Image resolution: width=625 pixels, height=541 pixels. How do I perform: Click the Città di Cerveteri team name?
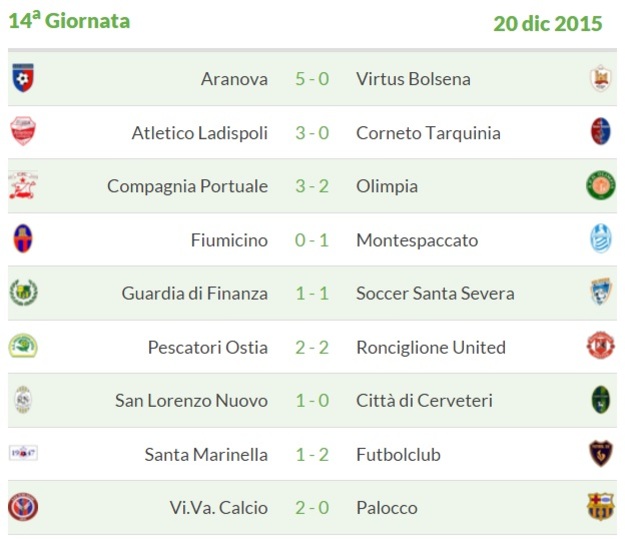click(x=424, y=401)
